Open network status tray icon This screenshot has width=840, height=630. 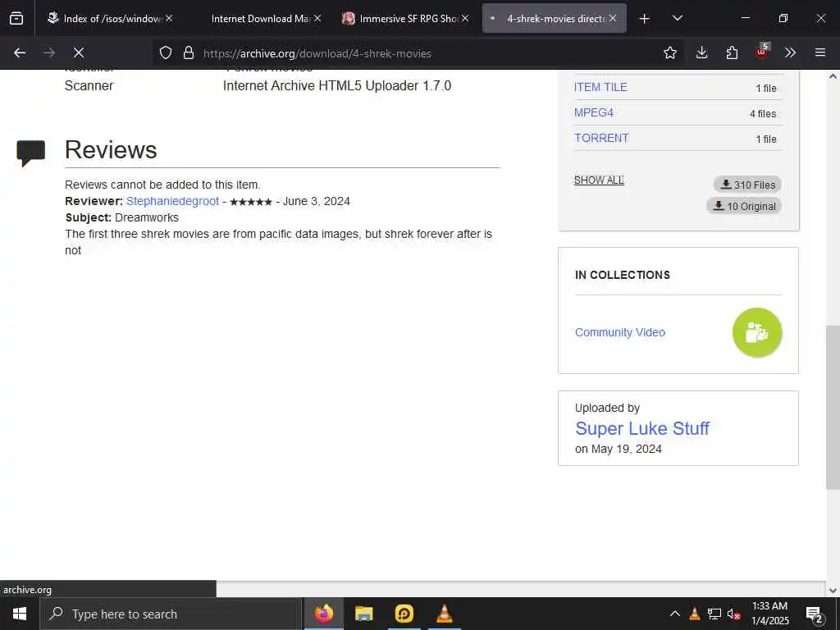[x=714, y=614]
